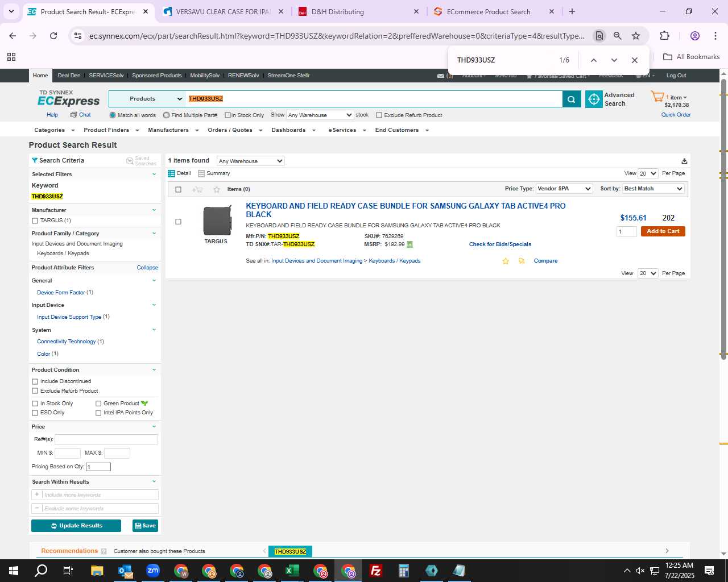Image resolution: width=728 pixels, height=582 pixels.
Task: Switch to Summary view icon
Action: (201, 173)
